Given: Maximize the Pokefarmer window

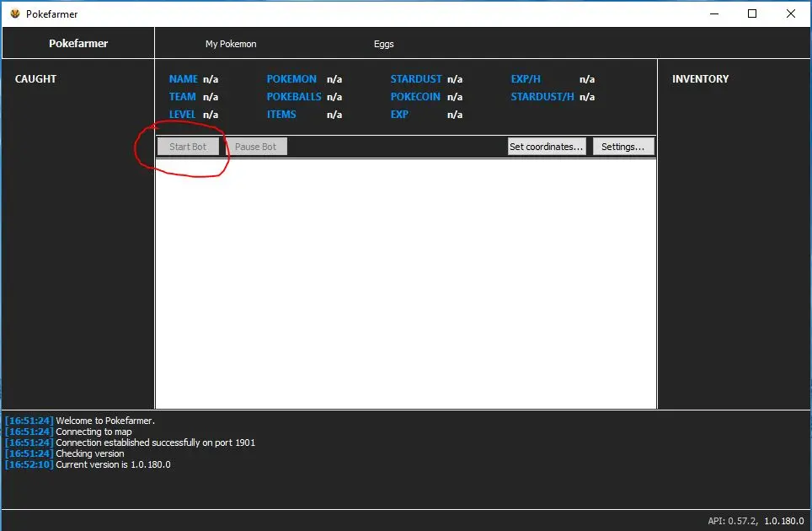Looking at the screenshot, I should coord(752,13).
